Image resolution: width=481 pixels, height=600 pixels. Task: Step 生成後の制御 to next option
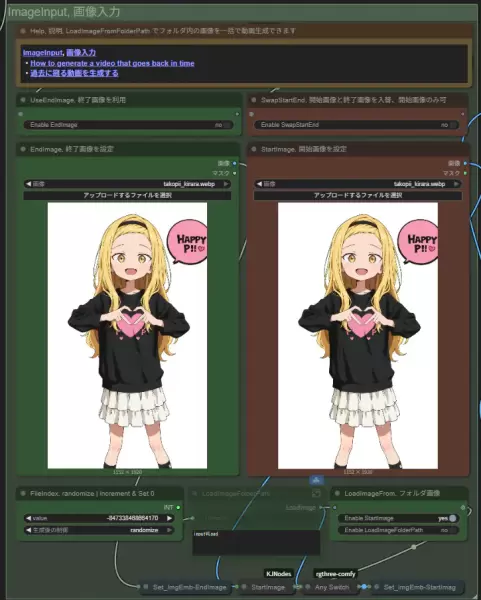(169, 530)
